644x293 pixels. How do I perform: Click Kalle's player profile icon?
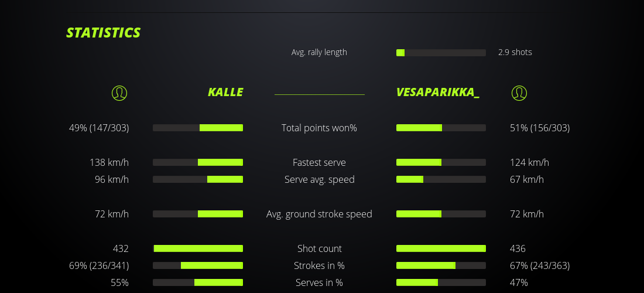click(119, 93)
